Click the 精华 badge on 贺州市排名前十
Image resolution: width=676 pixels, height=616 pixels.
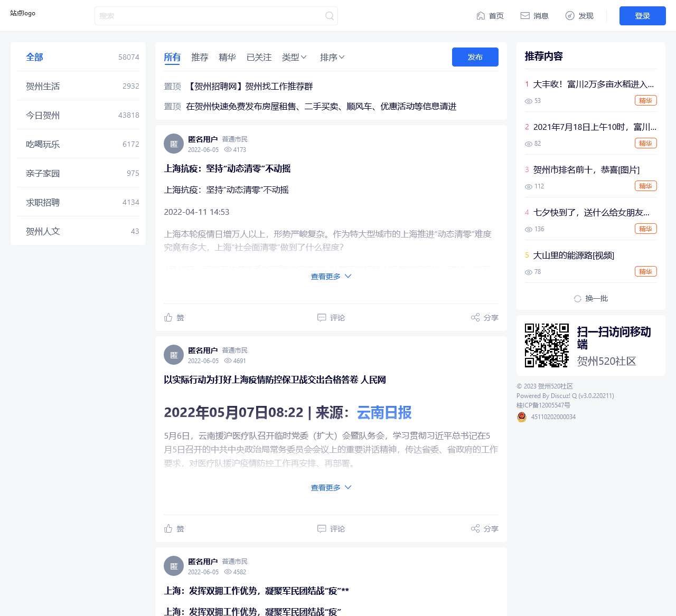[x=645, y=186]
